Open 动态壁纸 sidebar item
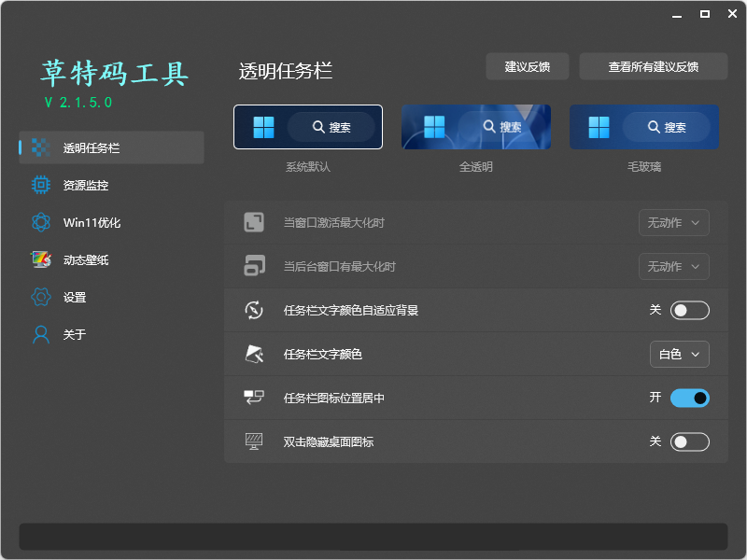 coord(111,259)
